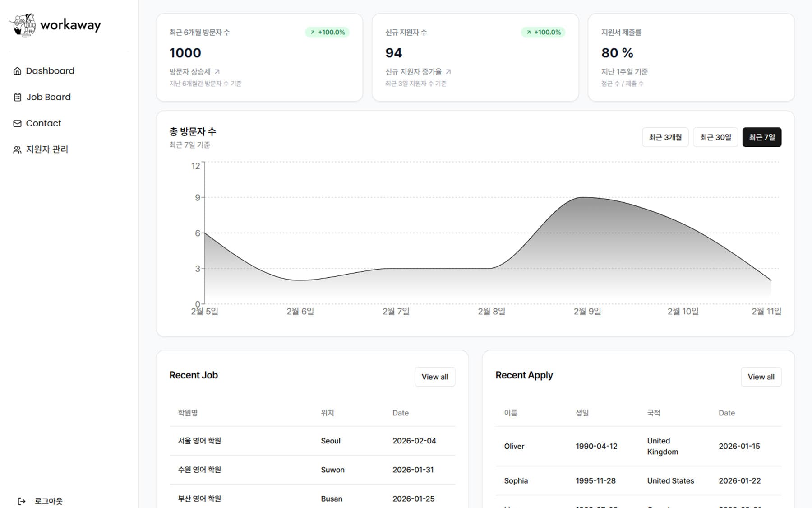This screenshot has height=508, width=812.
Task: Go to the Contact page
Action: click(x=43, y=123)
